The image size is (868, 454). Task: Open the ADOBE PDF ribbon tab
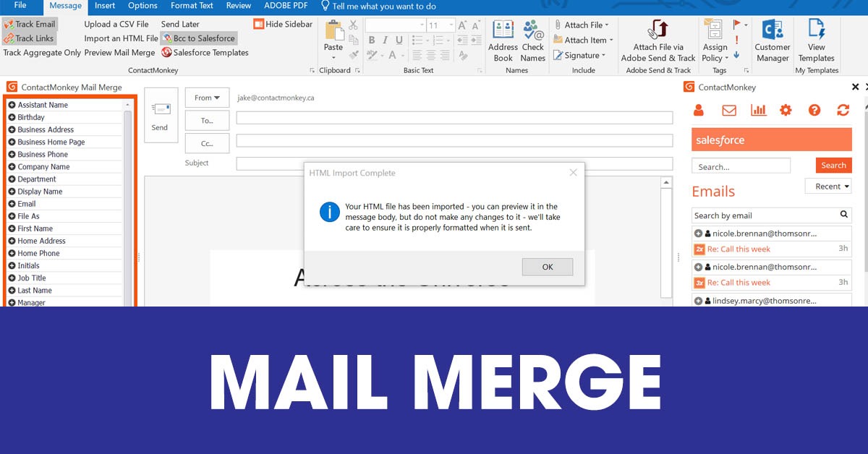coord(285,6)
